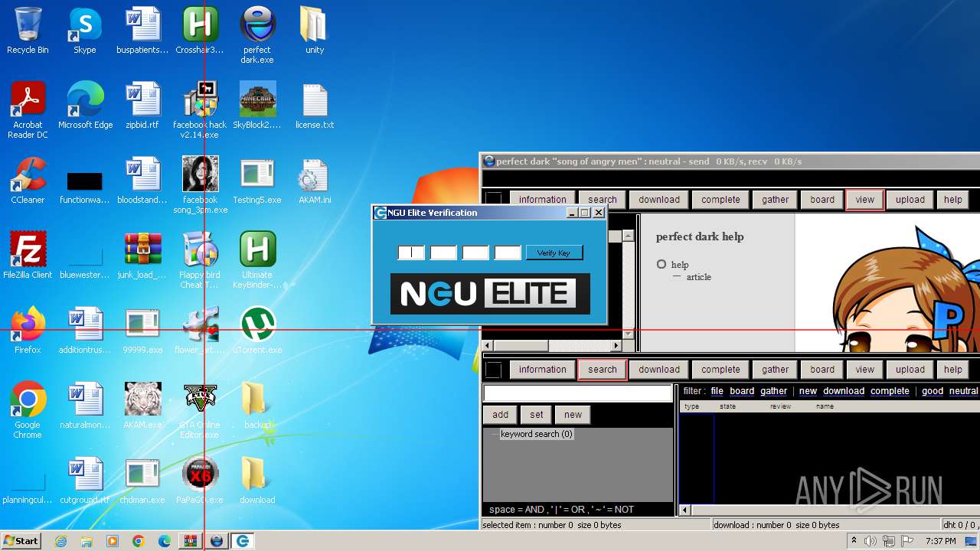The height and width of the screenshot is (551, 980).
Task: Select the GTA Online Editor.exe icon
Action: (x=200, y=411)
